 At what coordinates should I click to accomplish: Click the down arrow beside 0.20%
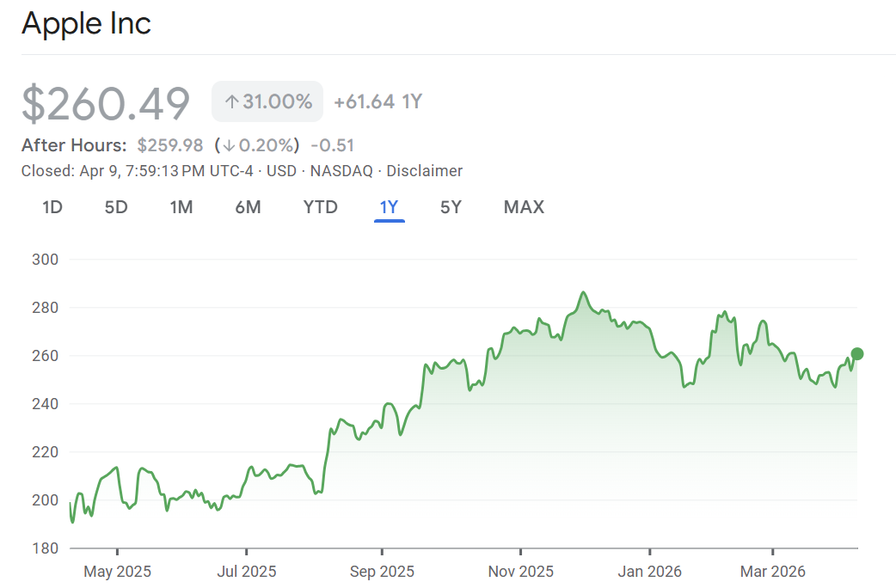[229, 145]
